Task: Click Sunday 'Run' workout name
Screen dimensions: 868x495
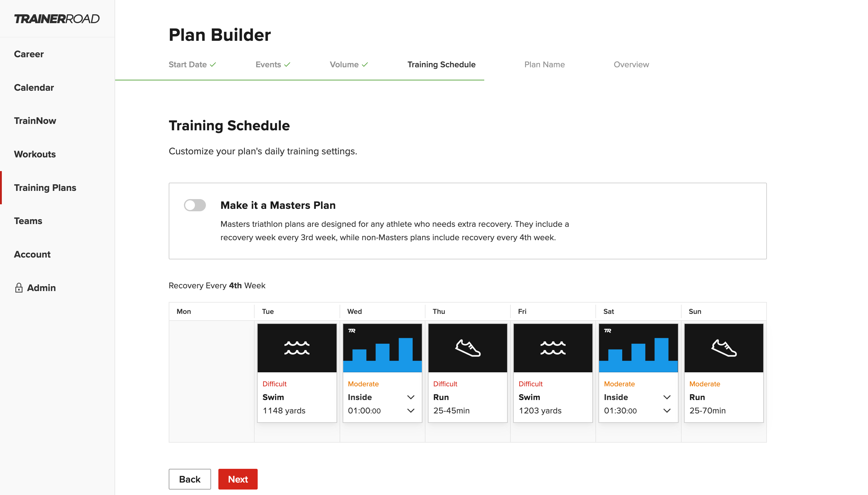Action: (697, 397)
